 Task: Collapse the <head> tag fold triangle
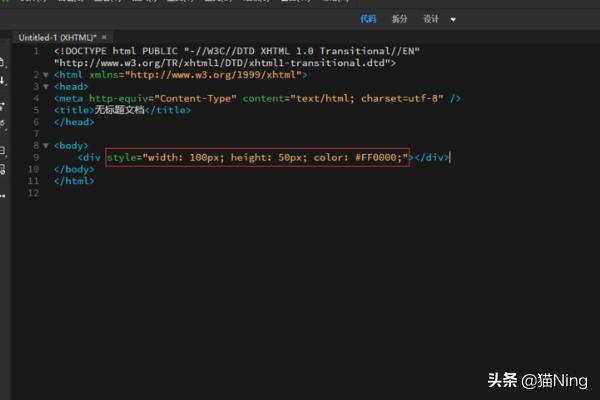click(46, 87)
